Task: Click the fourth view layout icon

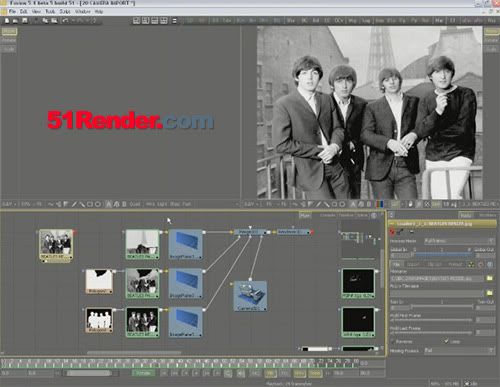Action: pos(164,21)
